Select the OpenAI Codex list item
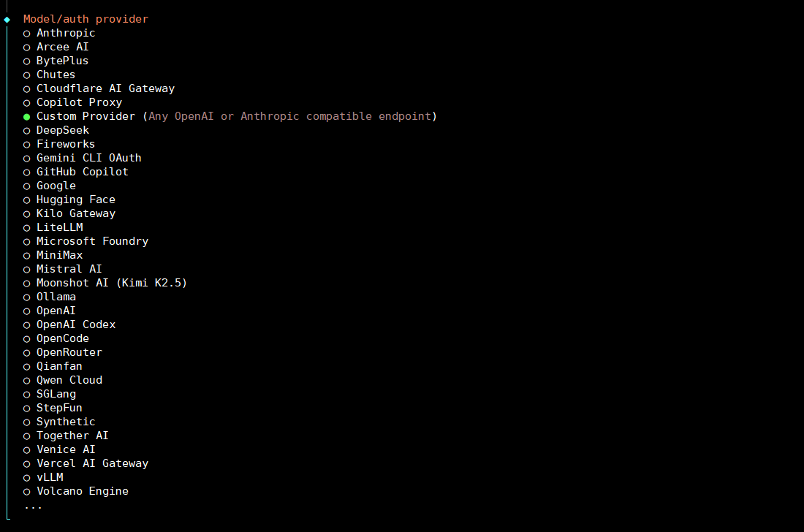804x532 pixels. pyautogui.click(x=76, y=324)
